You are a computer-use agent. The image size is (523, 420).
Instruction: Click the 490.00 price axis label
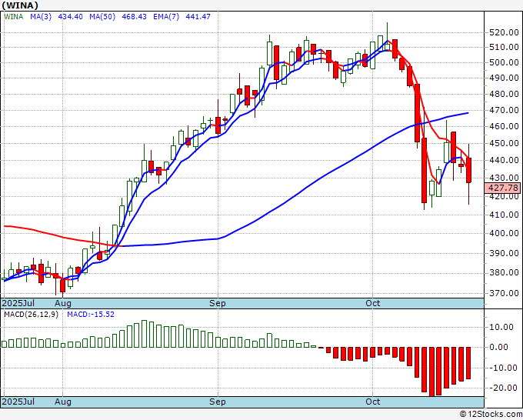[x=504, y=78]
